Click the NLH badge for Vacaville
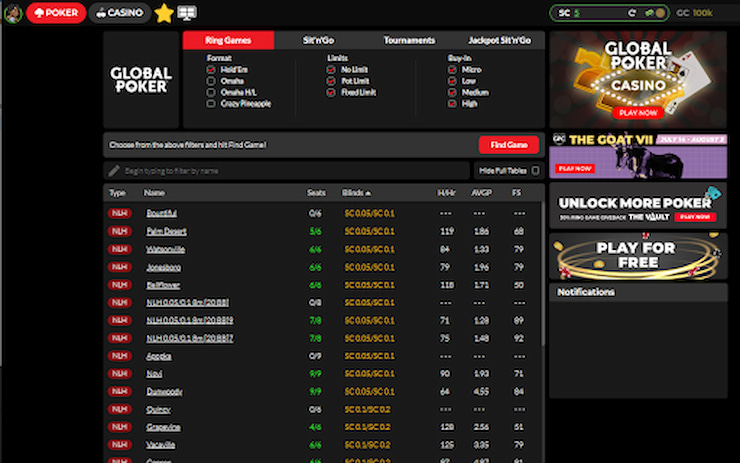 pyautogui.click(x=119, y=445)
